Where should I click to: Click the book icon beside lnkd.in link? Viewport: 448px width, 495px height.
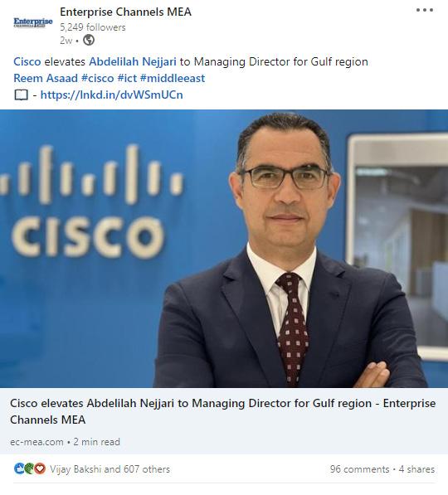(22, 95)
